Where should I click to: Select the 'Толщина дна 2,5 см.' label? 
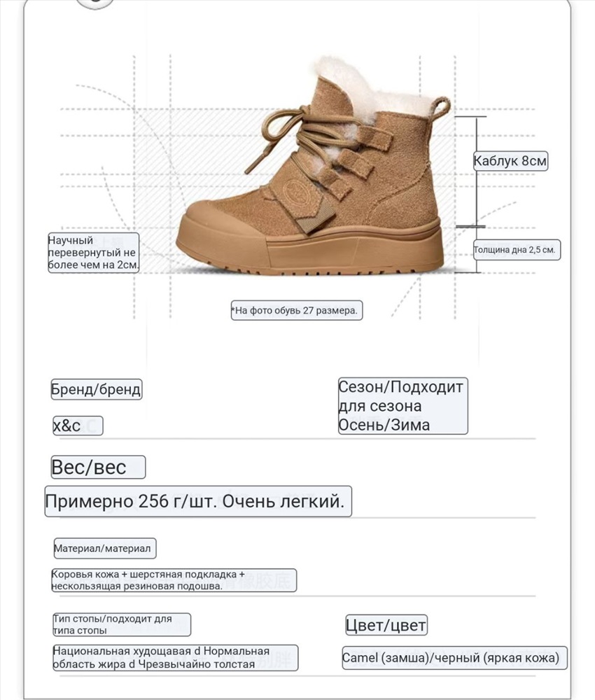click(x=517, y=250)
